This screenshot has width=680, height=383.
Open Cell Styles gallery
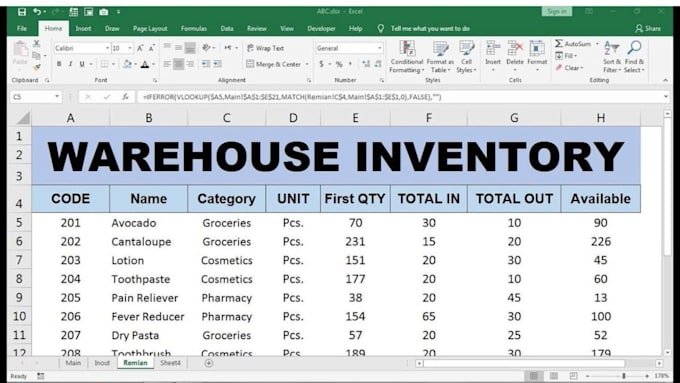click(467, 57)
